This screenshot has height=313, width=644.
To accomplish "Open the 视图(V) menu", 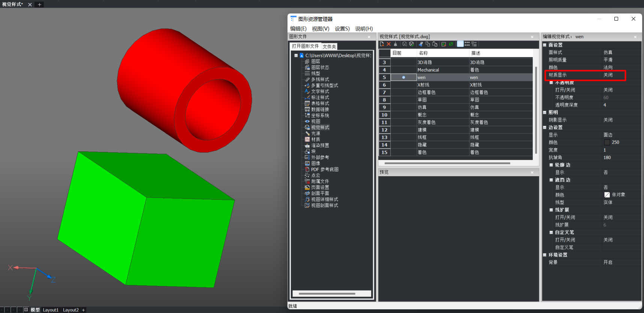I will tap(321, 29).
